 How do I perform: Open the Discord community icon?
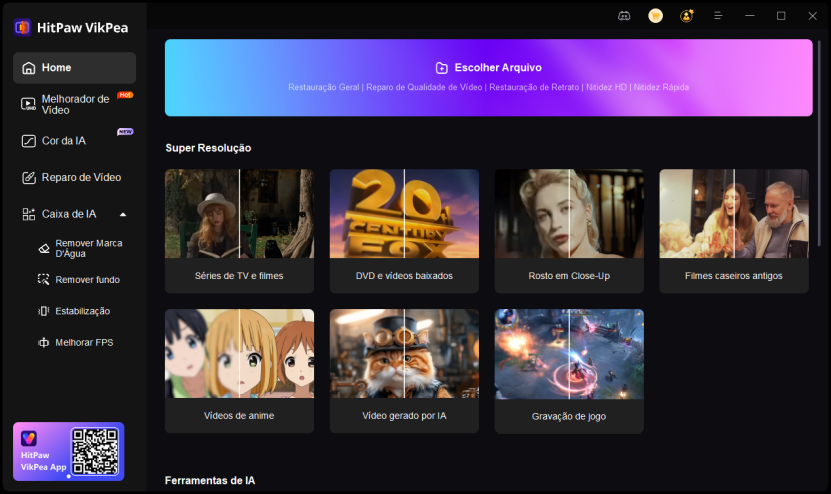click(624, 16)
